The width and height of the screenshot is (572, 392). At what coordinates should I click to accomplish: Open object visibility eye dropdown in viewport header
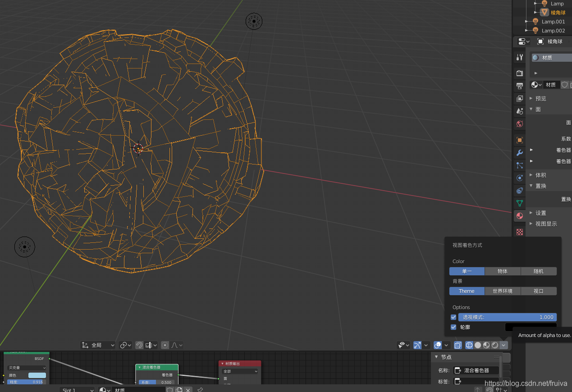(x=403, y=345)
